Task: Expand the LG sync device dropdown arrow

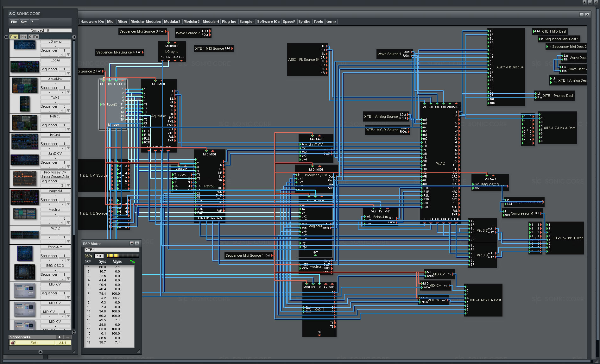Action: (68, 55)
